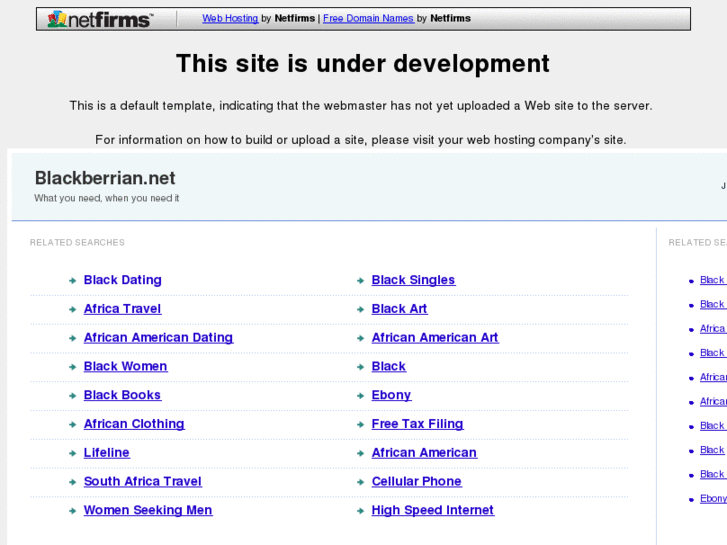Click the Netfirms logo

click(100, 19)
